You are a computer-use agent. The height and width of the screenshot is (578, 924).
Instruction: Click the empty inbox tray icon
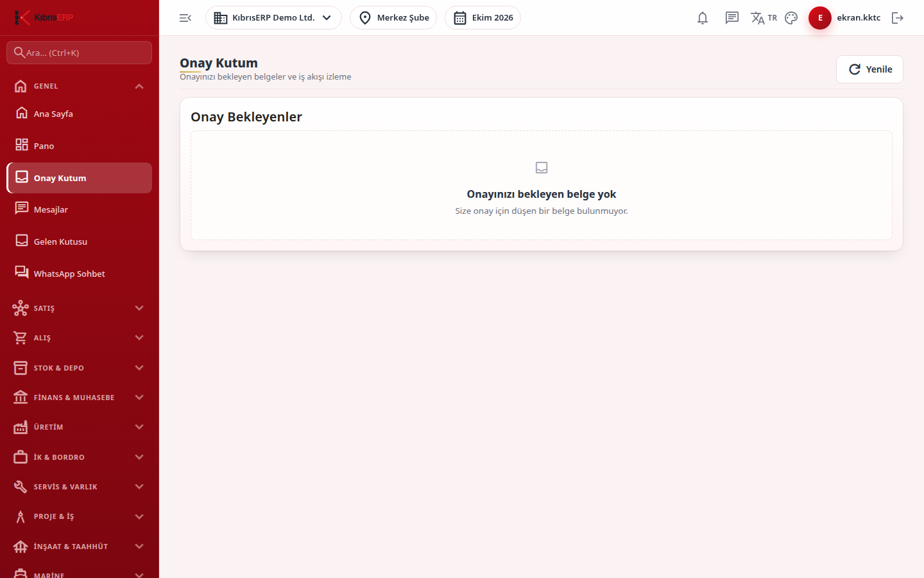click(542, 168)
